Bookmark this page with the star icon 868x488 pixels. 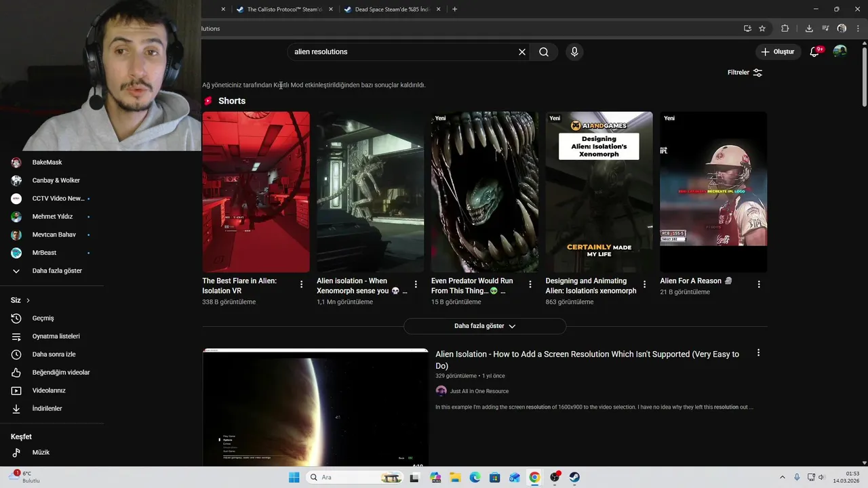click(762, 28)
